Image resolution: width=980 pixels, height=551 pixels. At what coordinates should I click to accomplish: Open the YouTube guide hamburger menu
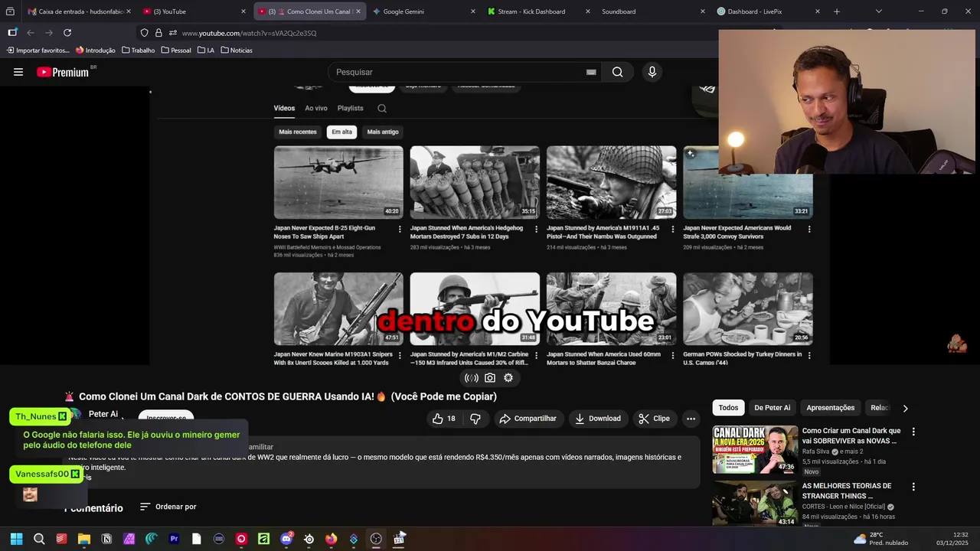coord(18,72)
